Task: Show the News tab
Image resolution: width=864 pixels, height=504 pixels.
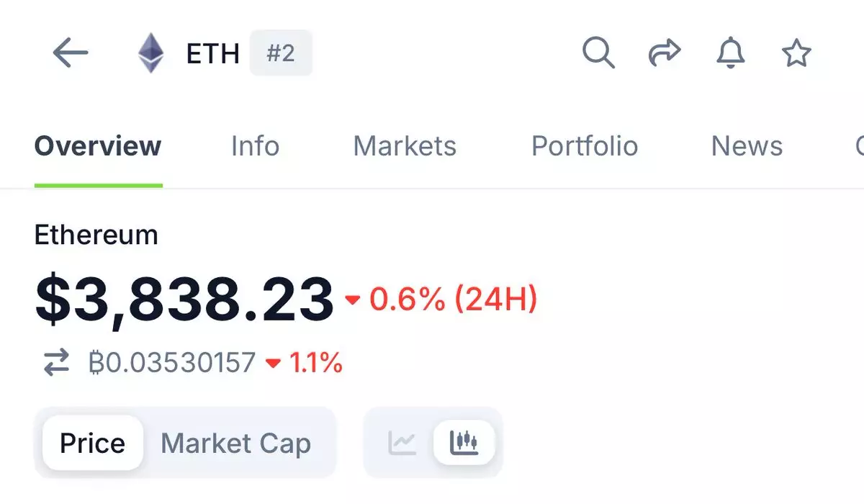Action: click(747, 146)
